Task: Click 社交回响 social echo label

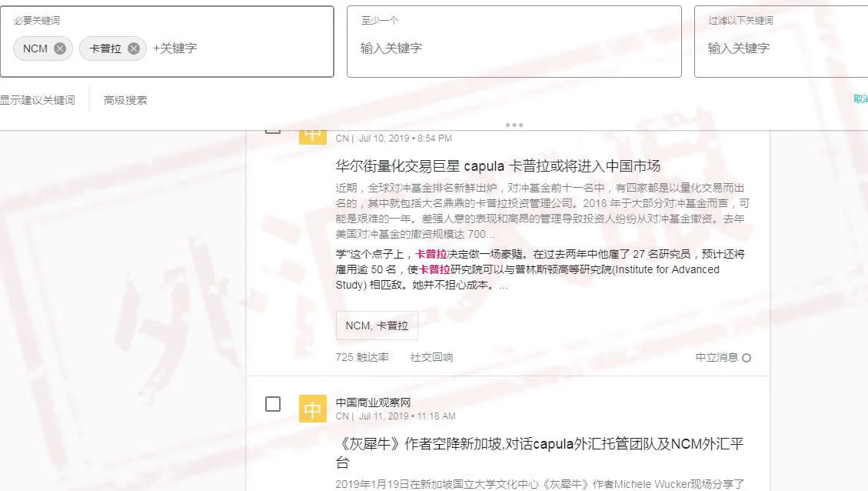Action: [x=432, y=357]
